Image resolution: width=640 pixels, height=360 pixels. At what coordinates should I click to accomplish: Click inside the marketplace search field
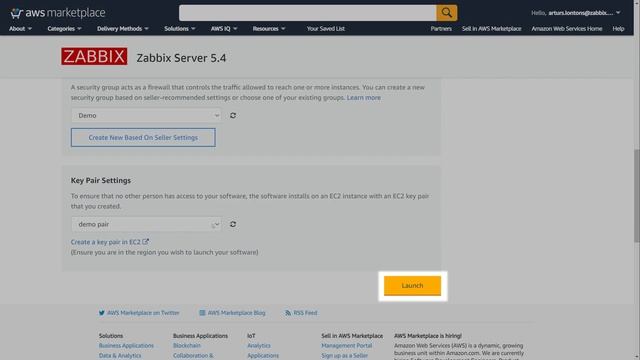coord(307,13)
